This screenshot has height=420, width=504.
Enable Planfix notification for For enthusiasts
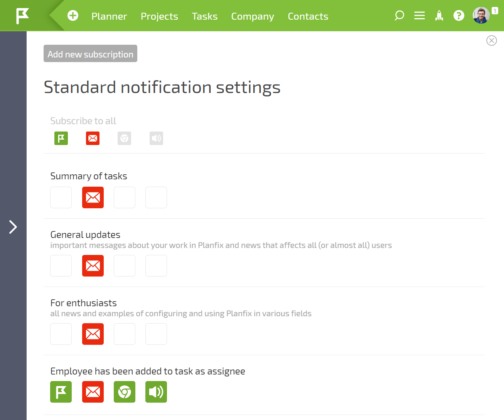point(61,334)
